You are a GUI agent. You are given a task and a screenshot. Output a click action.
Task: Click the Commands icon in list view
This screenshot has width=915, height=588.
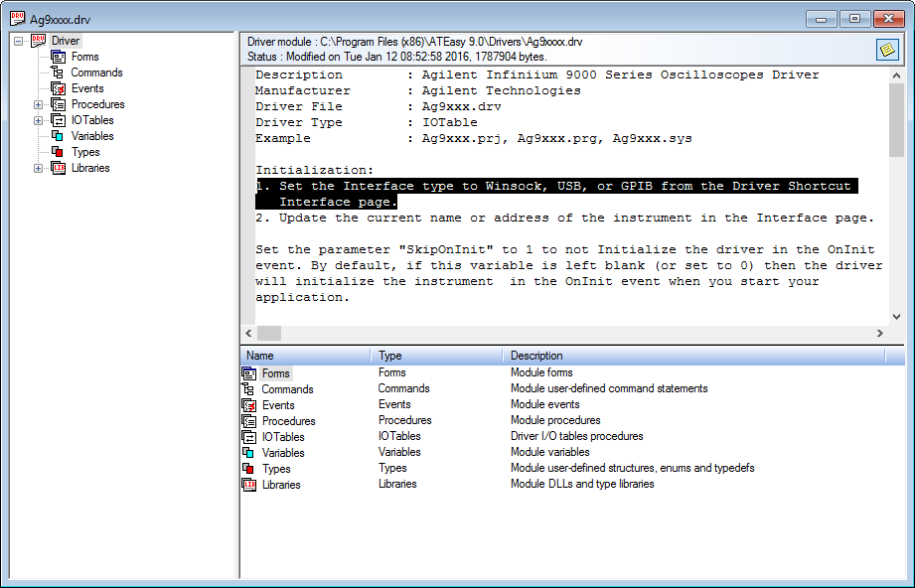248,389
